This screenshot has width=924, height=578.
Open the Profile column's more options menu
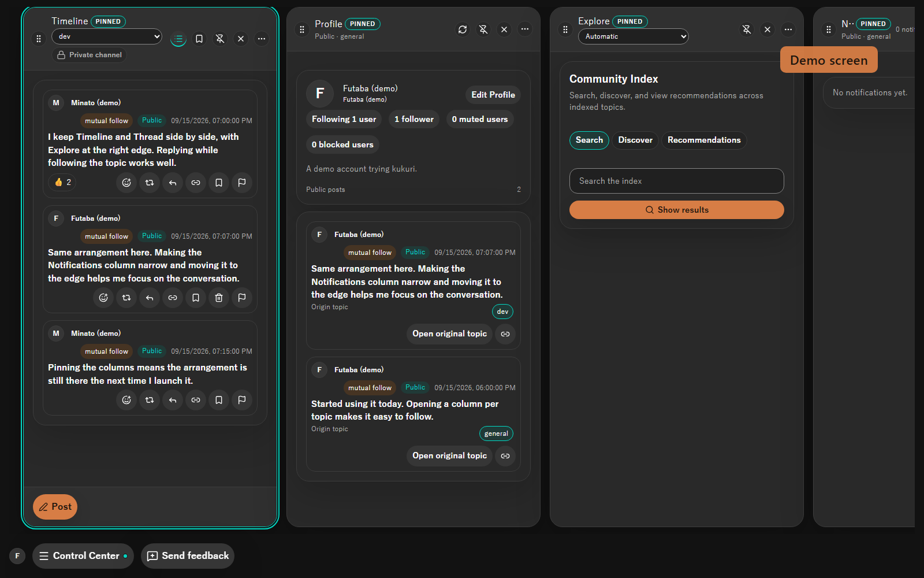tap(525, 29)
